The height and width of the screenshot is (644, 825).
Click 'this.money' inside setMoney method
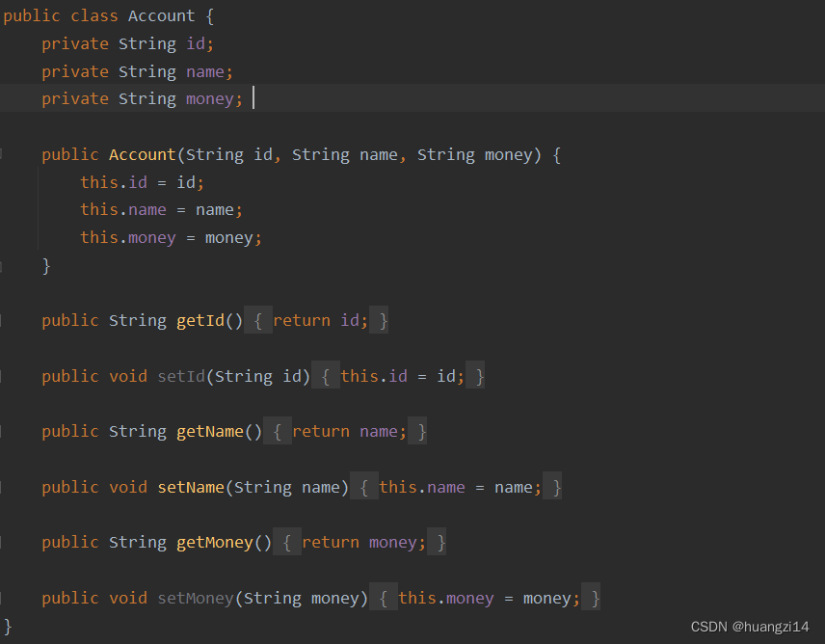(446, 599)
